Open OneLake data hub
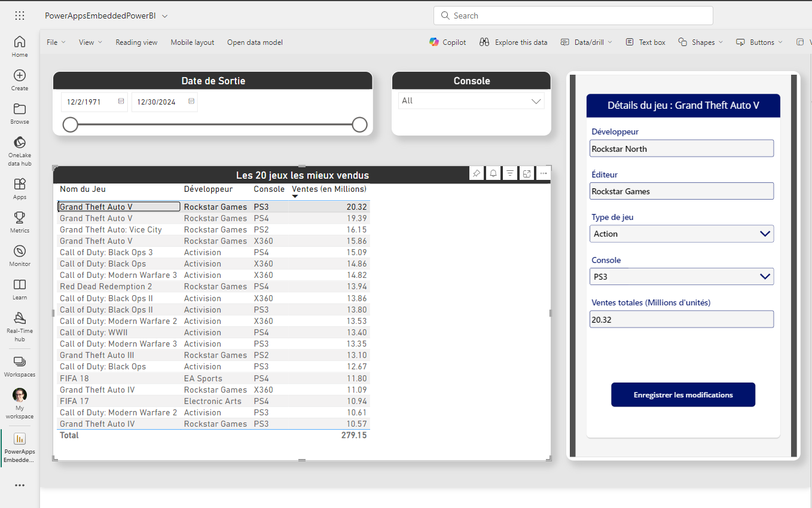 [20, 151]
